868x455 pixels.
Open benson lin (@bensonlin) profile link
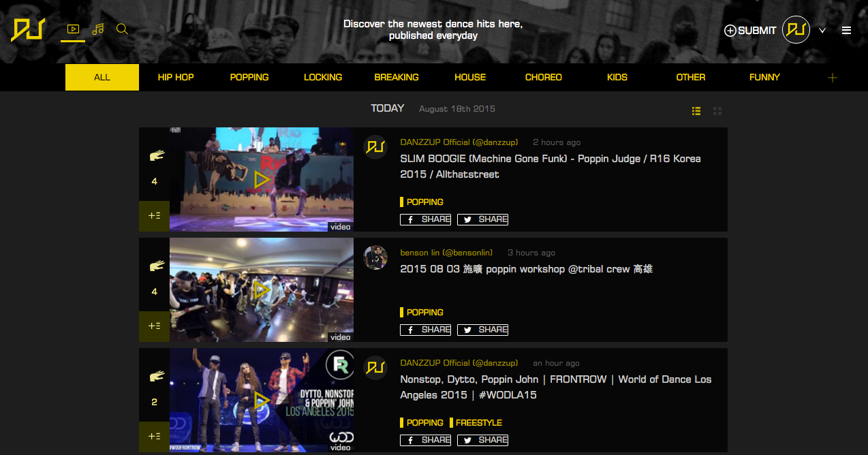[446, 253]
